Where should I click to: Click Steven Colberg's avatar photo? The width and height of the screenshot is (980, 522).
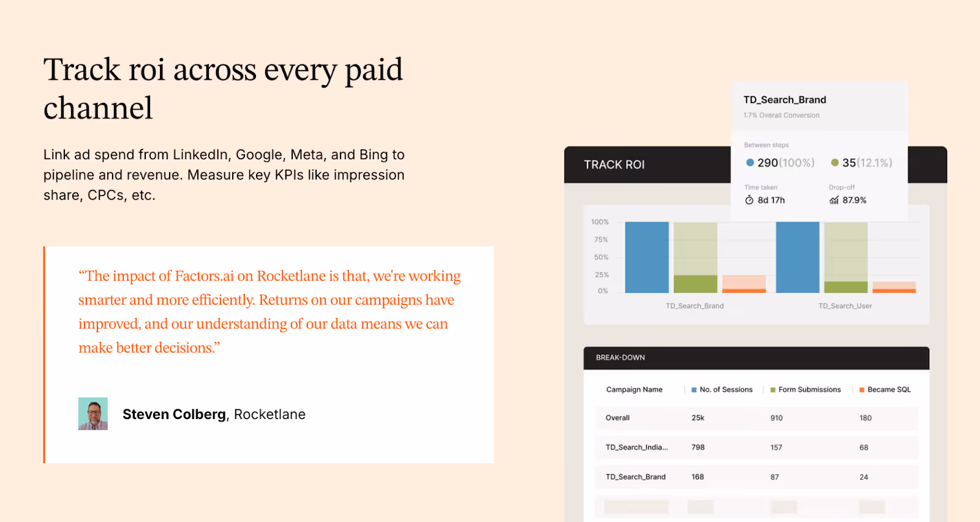92,414
